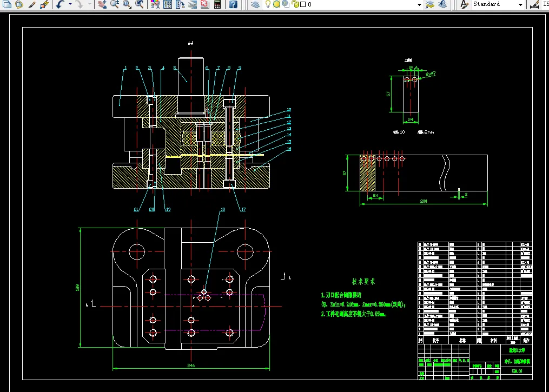This screenshot has height=392, width=549.
Task: Click layer 0 color swatch square
Action: (x=302, y=4)
